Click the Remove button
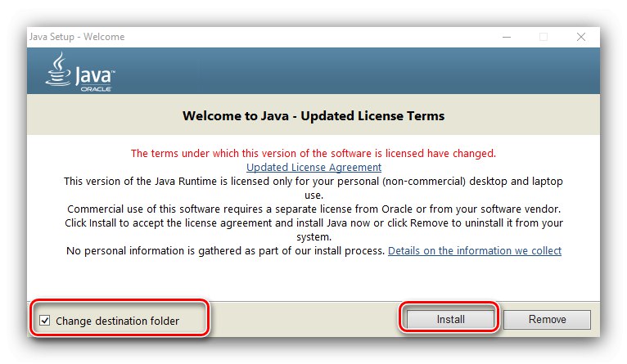Viewport: 627px width, 364px height. (x=547, y=319)
